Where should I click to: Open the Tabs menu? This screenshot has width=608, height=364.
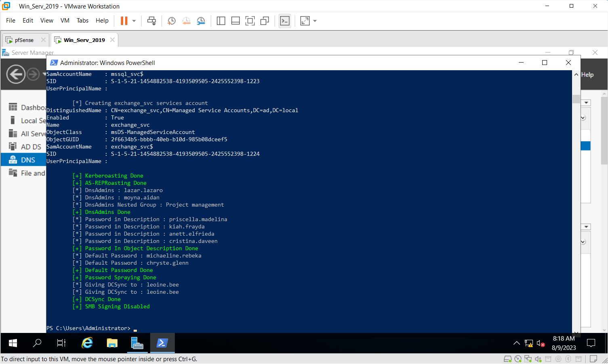[x=83, y=21]
